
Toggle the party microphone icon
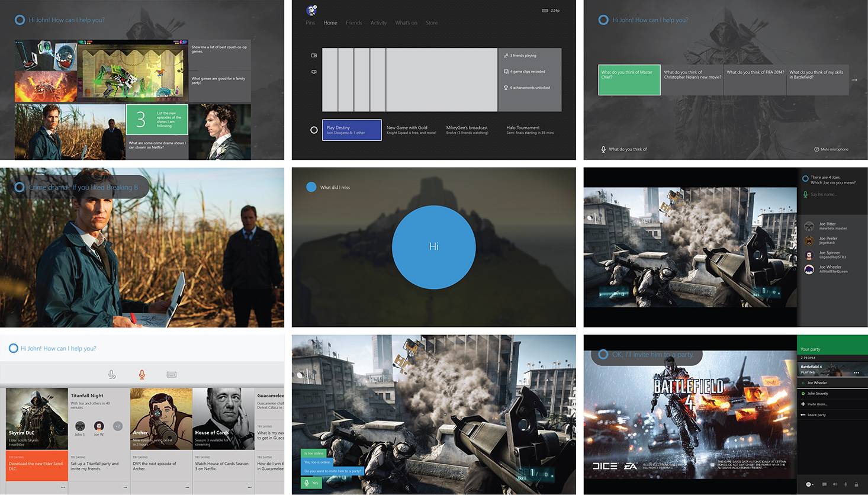click(846, 484)
